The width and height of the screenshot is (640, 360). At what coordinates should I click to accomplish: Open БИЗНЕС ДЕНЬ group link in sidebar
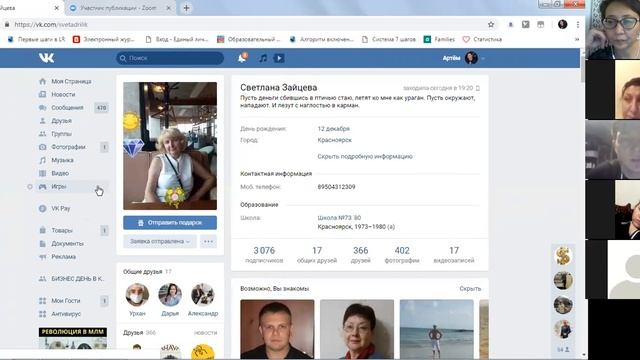pyautogui.click(x=78, y=279)
